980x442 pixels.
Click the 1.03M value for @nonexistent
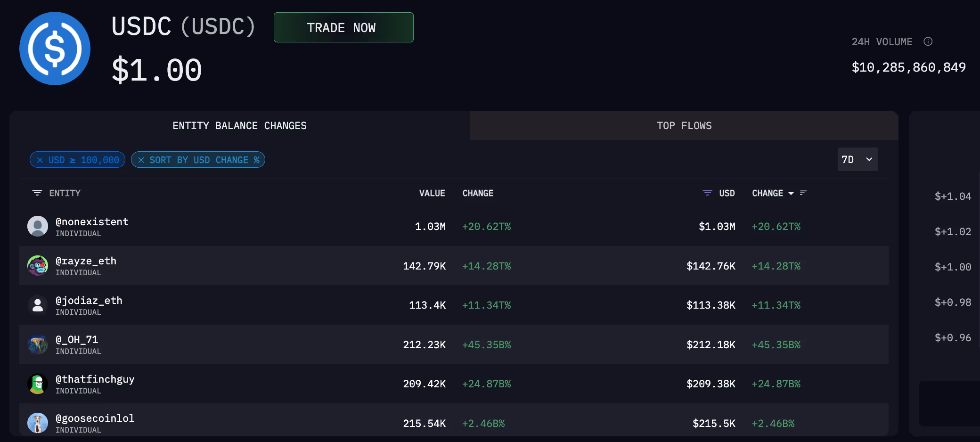[x=430, y=227]
